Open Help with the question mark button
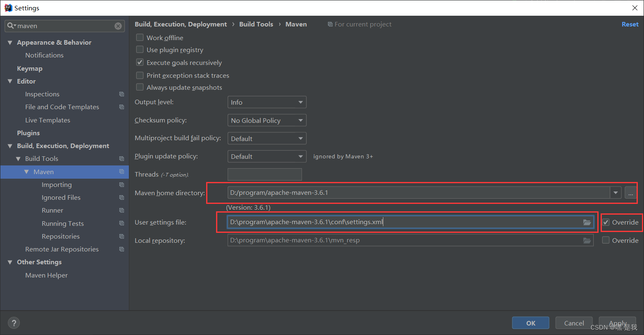 pyautogui.click(x=14, y=323)
